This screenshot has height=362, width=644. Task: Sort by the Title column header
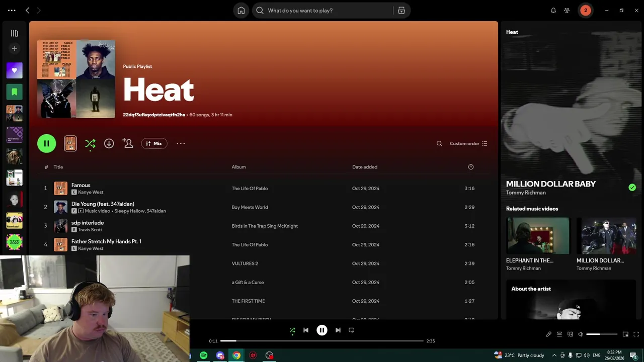[58, 167]
